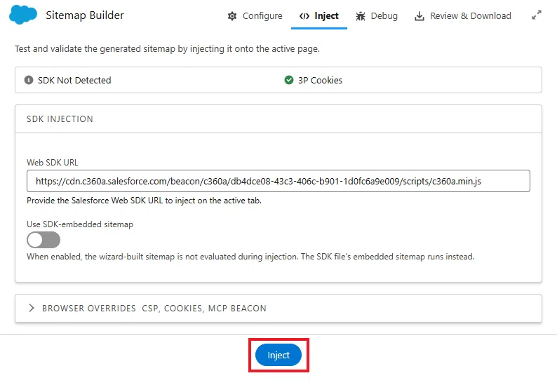
Task: Click into the Web SDK URL field
Action: point(278,181)
